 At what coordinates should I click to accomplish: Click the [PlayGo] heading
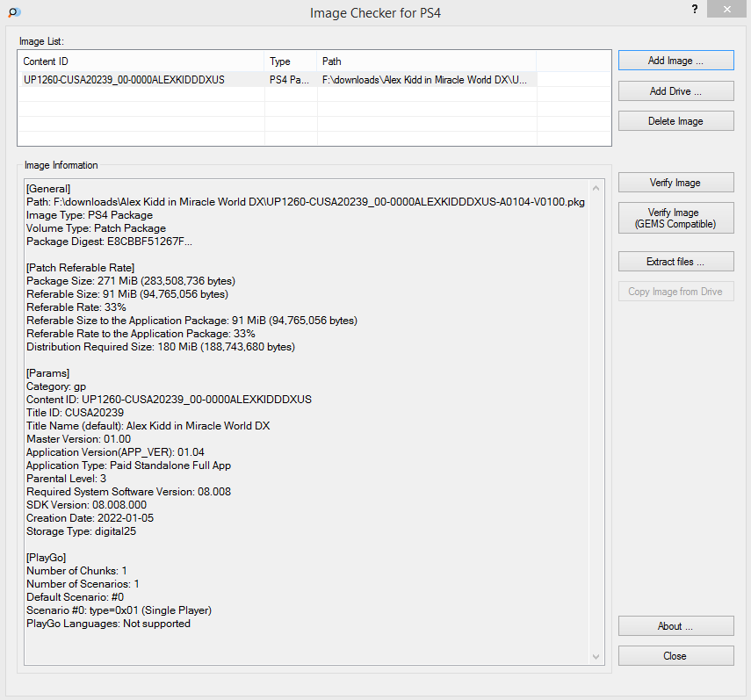[47, 558]
